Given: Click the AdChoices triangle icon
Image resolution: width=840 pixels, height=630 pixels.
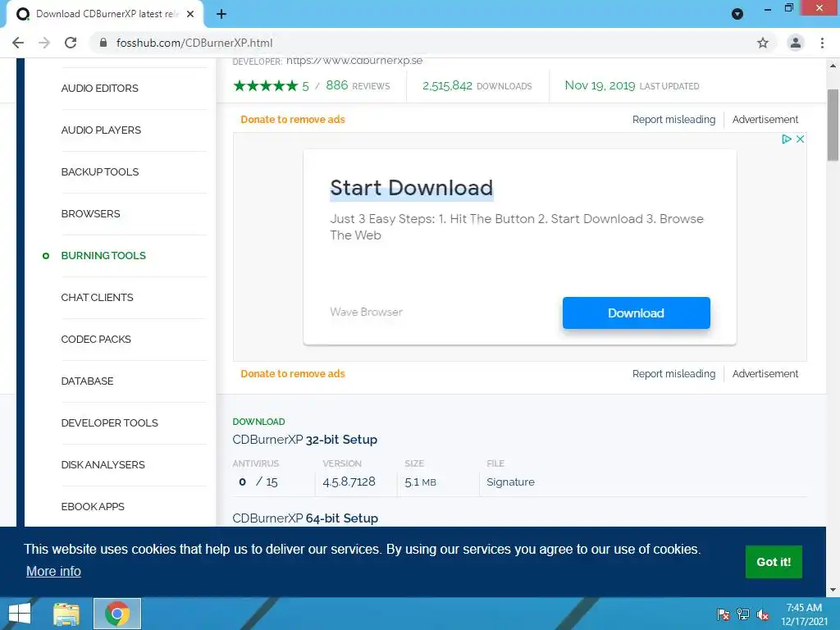Looking at the screenshot, I should coord(787,139).
